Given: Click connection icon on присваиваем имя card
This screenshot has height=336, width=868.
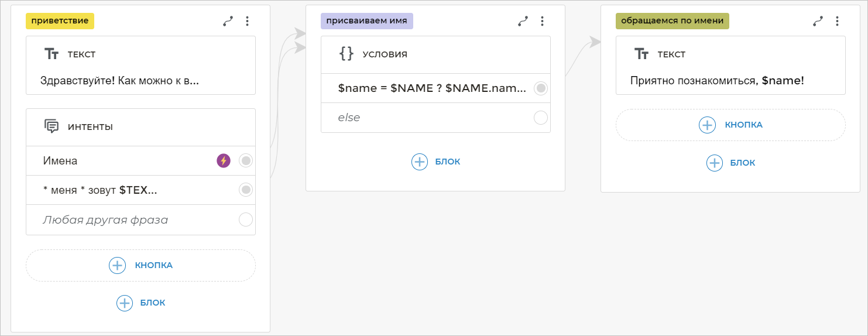Looking at the screenshot, I should click(x=523, y=21).
